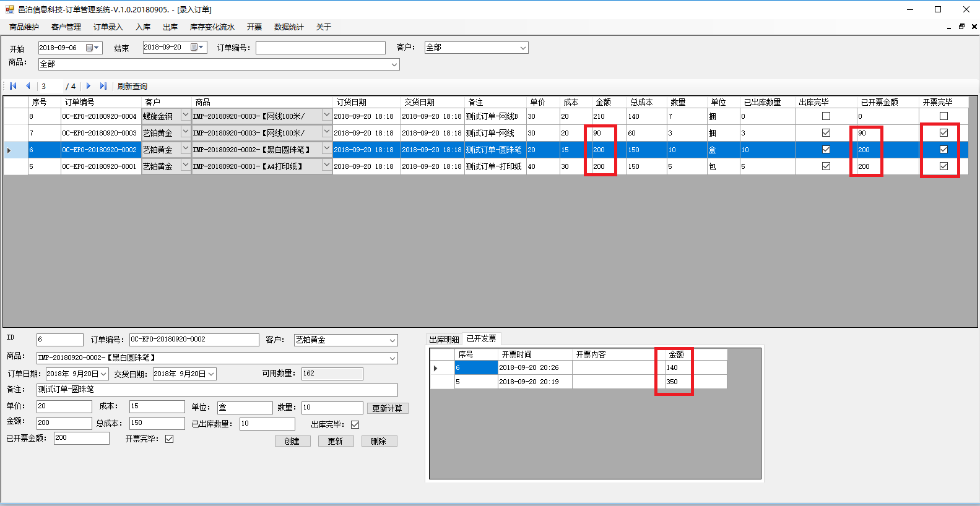Click the 订单编号 column header
This screenshot has width=980, height=506.
click(101, 102)
